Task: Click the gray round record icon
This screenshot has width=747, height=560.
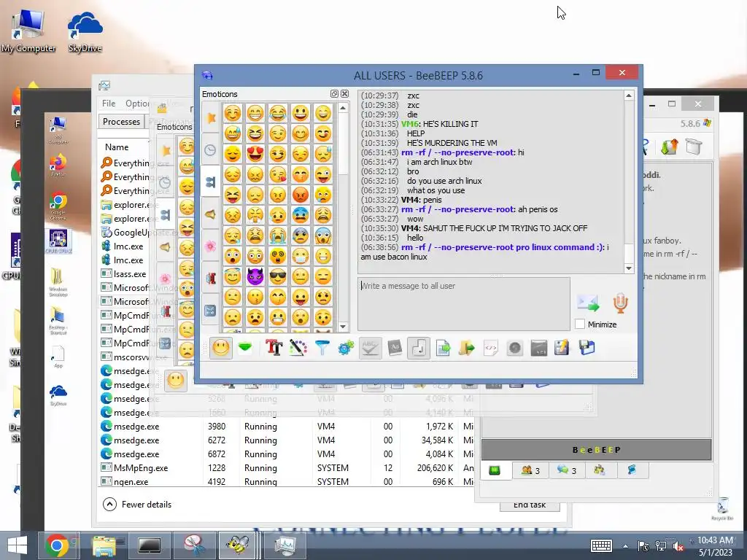Action: point(514,348)
